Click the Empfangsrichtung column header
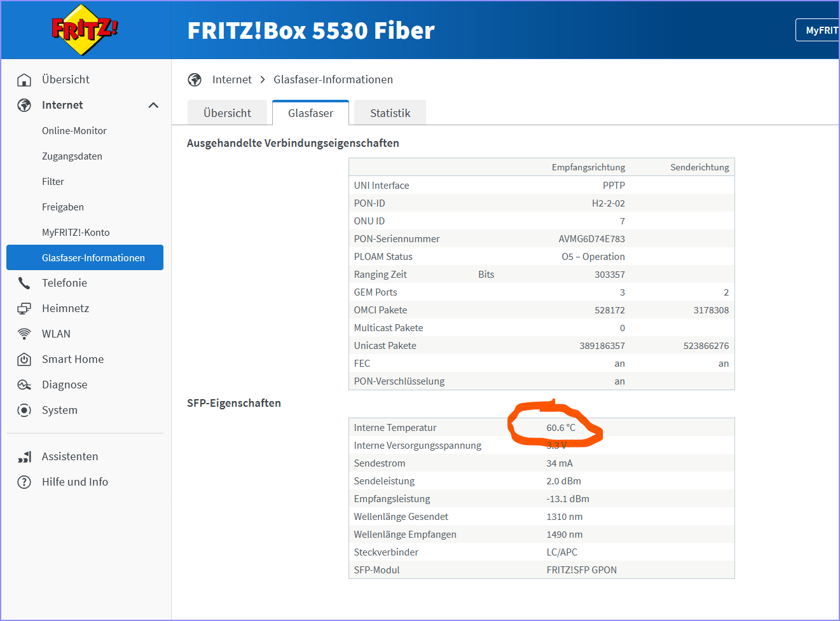 588,167
